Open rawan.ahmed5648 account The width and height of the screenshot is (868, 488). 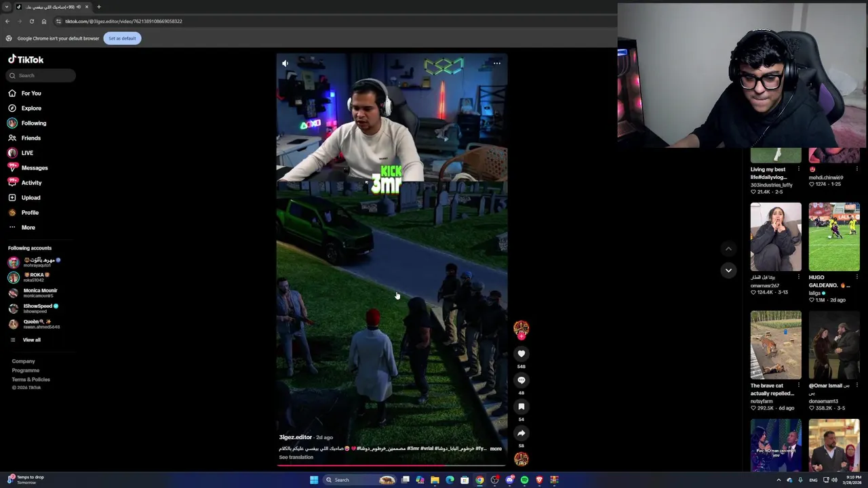coord(34,324)
